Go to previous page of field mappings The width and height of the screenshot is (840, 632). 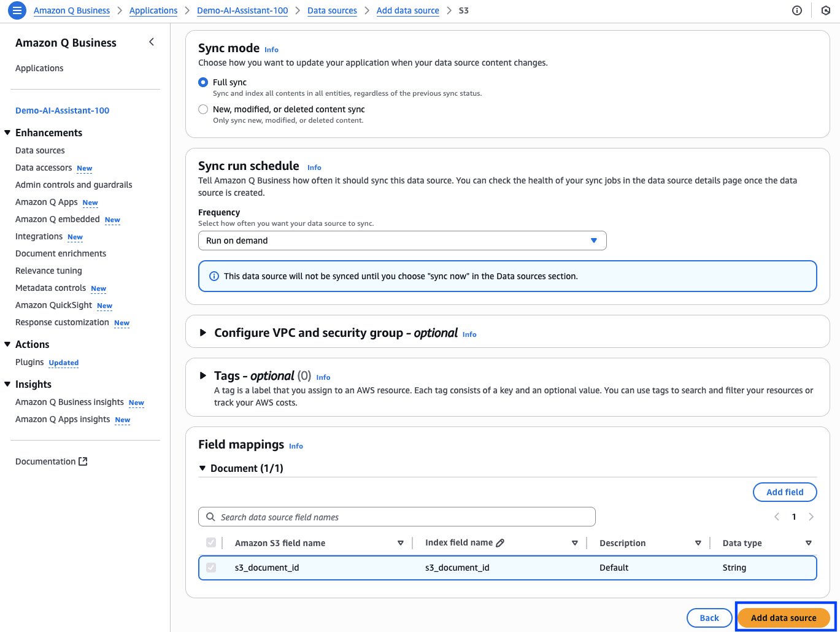point(777,517)
